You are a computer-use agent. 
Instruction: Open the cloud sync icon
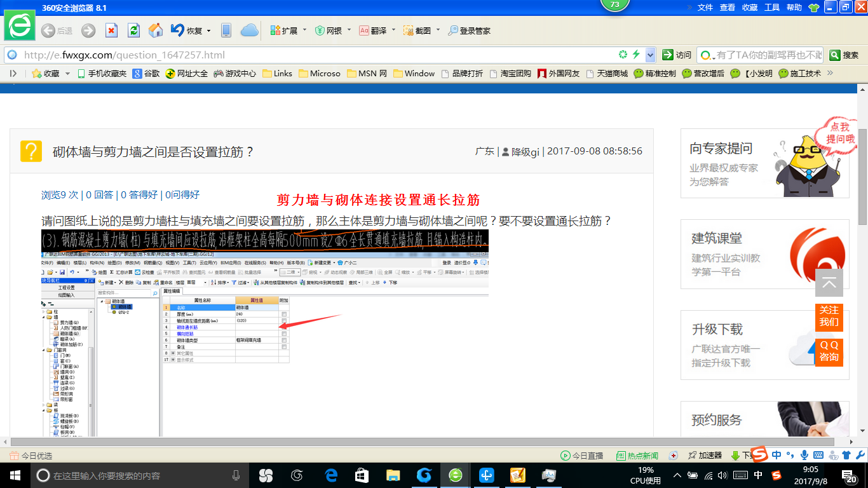click(x=250, y=30)
